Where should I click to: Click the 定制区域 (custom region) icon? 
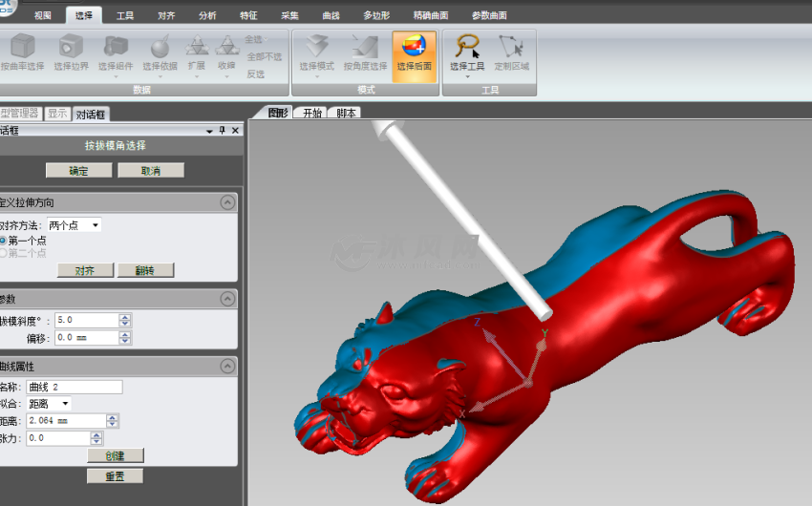[x=511, y=47]
